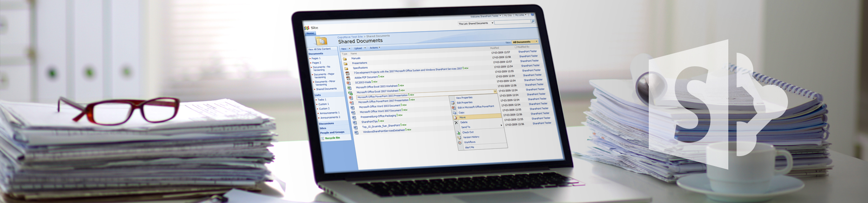
Task: Choose Move from the context menu
Action: [x=462, y=117]
